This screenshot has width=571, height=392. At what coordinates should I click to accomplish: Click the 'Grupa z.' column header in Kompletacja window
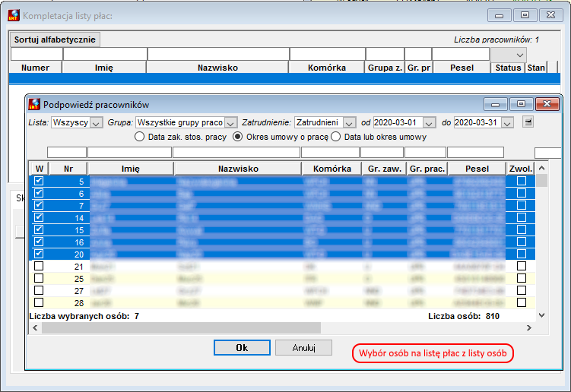[385, 68]
